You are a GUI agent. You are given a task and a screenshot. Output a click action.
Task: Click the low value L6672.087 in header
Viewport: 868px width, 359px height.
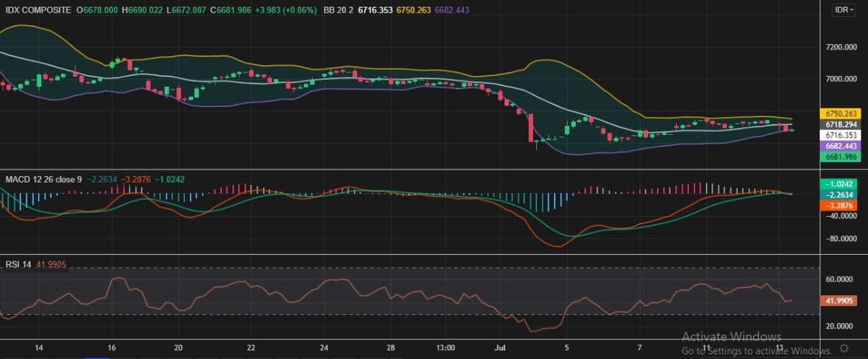[187, 10]
